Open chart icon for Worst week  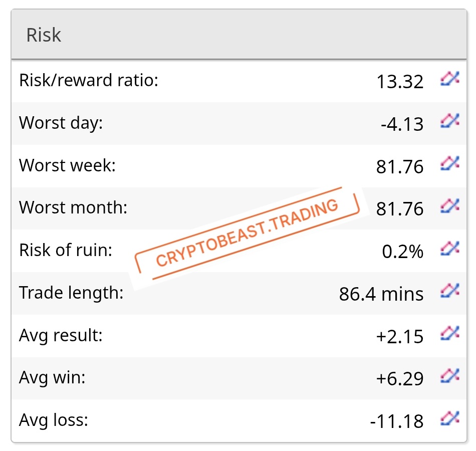450,163
